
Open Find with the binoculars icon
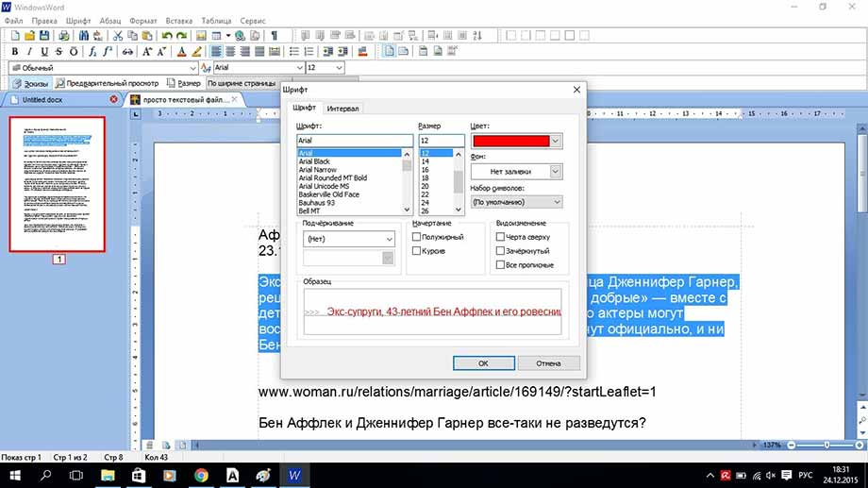click(x=84, y=36)
